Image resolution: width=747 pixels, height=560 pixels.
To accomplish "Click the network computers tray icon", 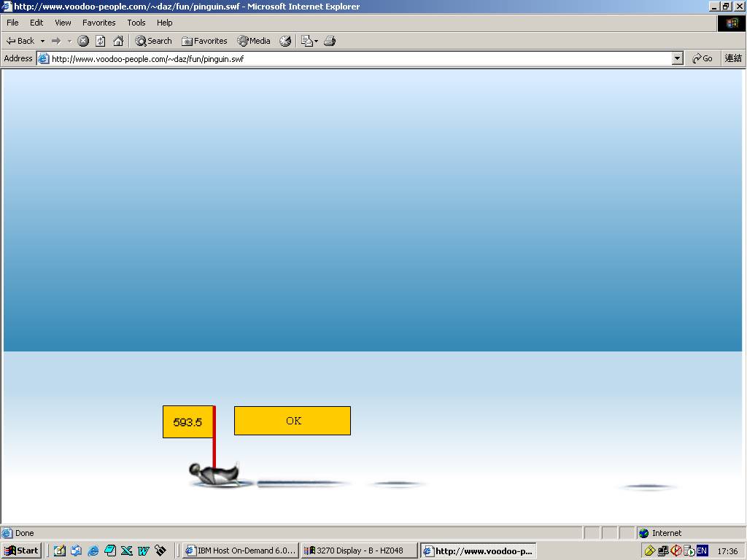I will [663, 551].
